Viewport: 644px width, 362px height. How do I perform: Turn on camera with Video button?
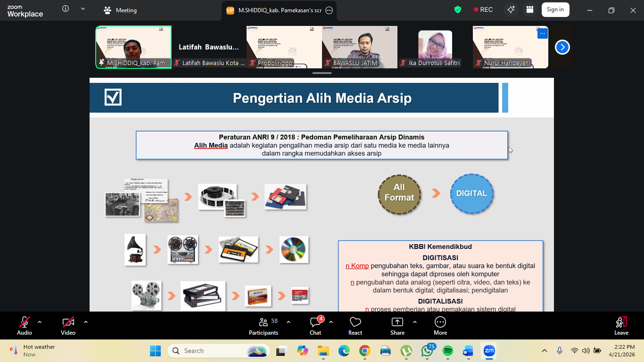click(68, 326)
